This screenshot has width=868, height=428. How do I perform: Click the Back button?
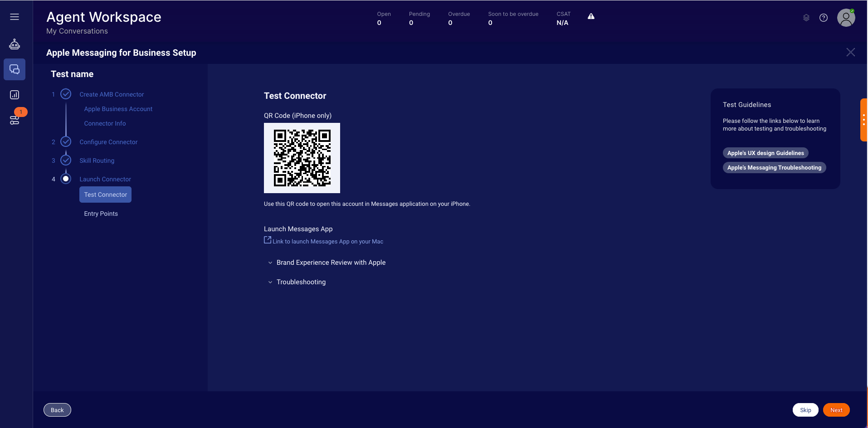[57, 410]
